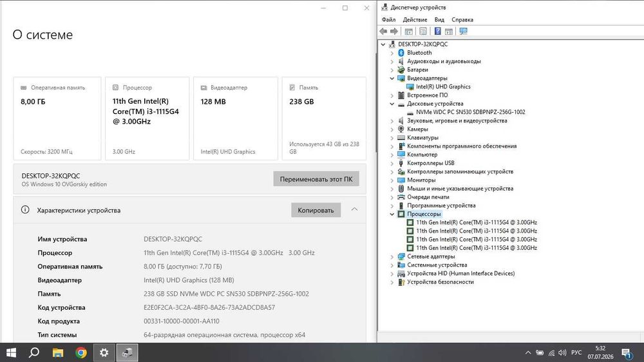Collapse the Характеристики устройства section chevron
Image resolution: width=644 pixels, height=362 pixels.
354,209
